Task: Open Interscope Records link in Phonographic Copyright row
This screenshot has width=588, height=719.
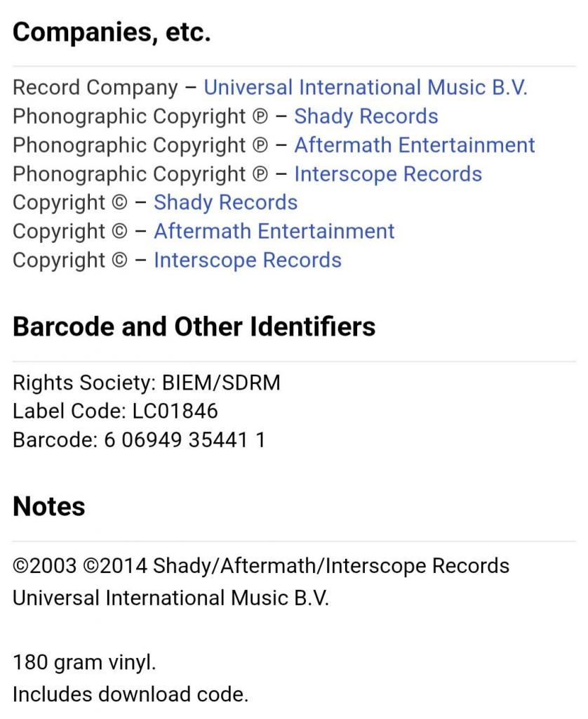Action: 388,174
